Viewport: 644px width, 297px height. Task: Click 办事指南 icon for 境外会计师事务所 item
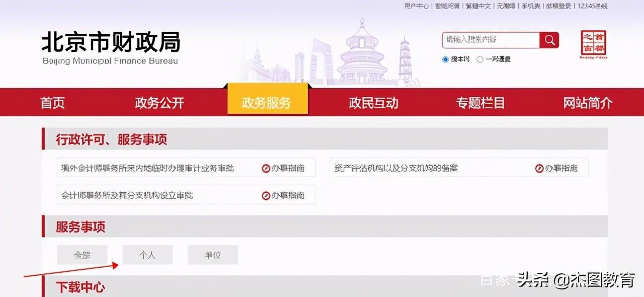point(266,168)
